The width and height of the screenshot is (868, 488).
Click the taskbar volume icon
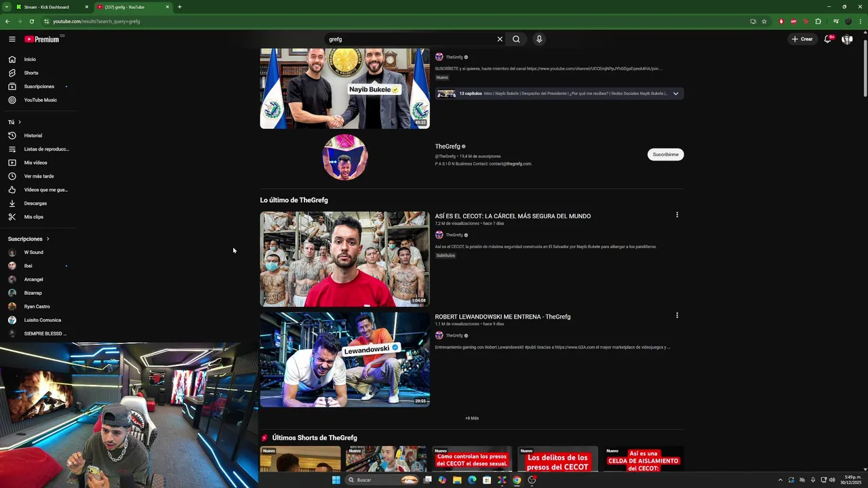point(833,480)
